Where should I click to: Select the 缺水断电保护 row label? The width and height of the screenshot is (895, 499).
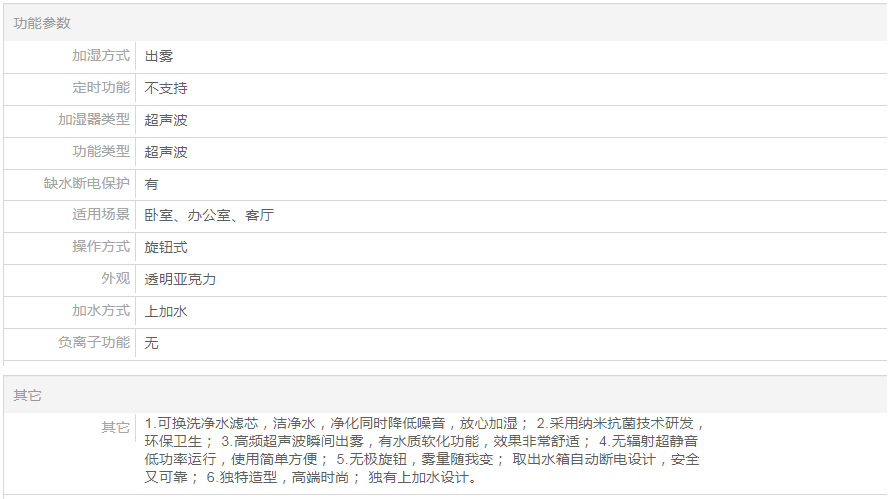coord(86,184)
